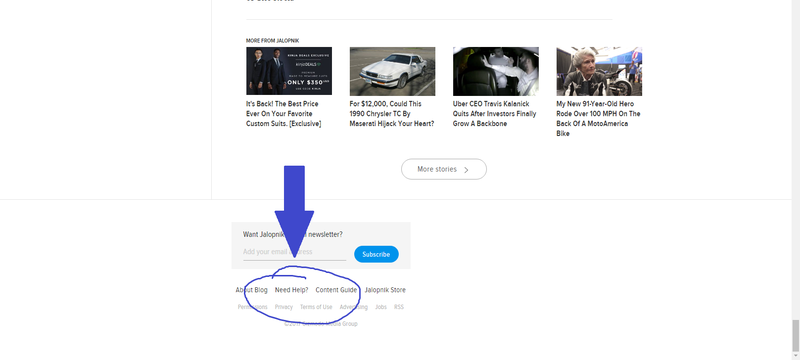The width and height of the screenshot is (800, 360).
Task: Open the Terms of Use link
Action: 316,307
